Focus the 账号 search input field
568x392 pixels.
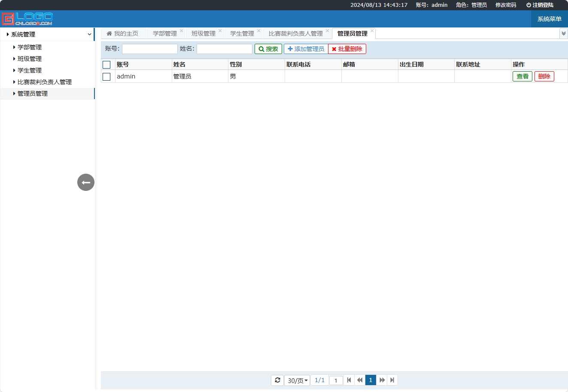[150, 49]
